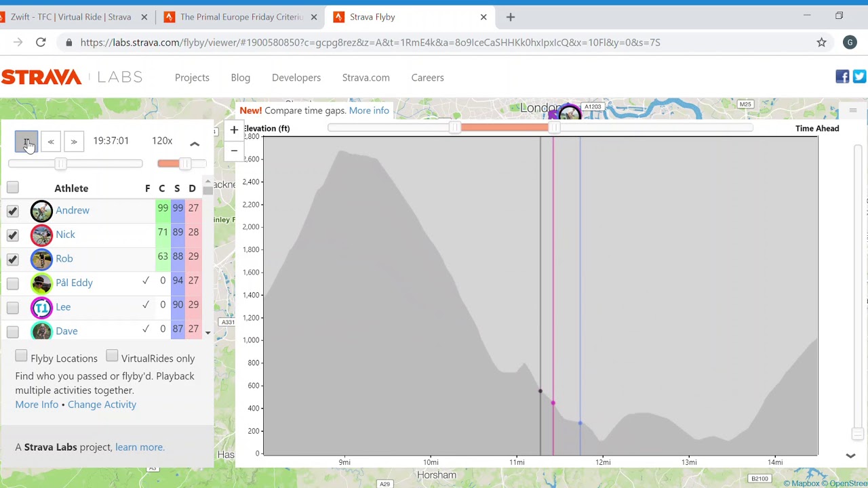The height and width of the screenshot is (488, 868).
Task: Check Lee's checkbox
Action: (12, 308)
